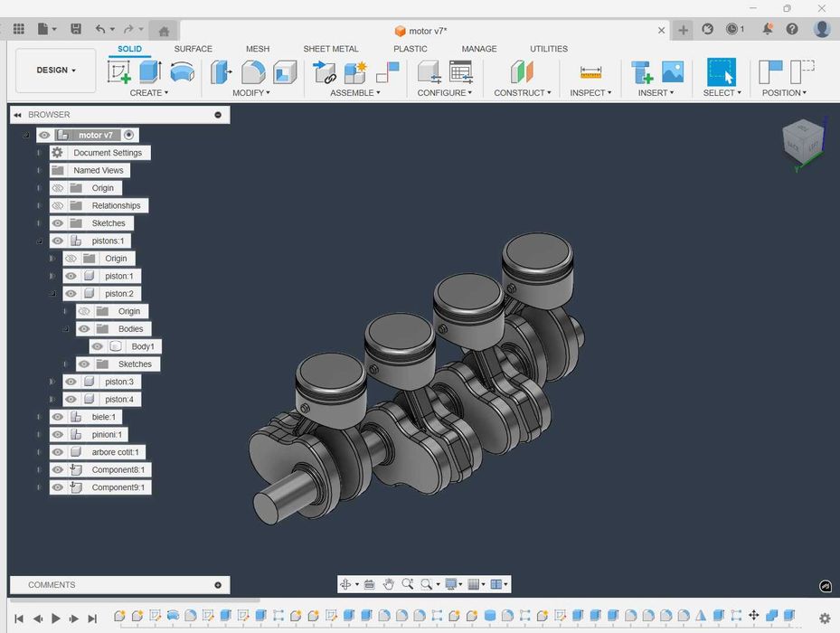840x633 pixels.
Task: Click the Offset Plane construct icon
Action: [x=522, y=71]
